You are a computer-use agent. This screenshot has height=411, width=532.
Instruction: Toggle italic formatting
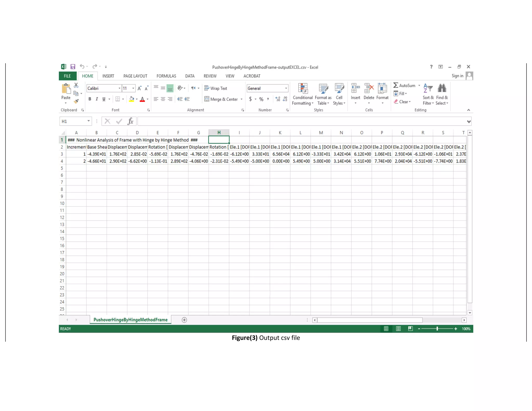coord(97,99)
